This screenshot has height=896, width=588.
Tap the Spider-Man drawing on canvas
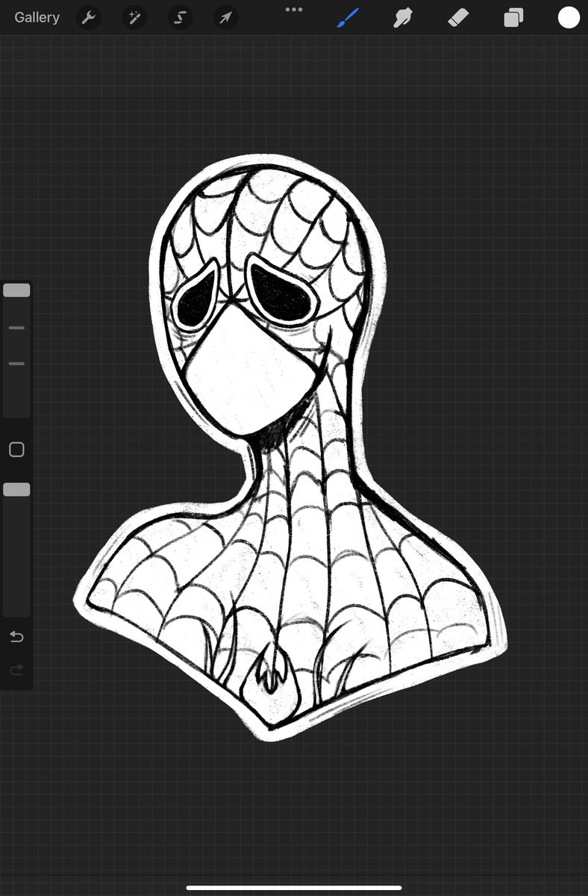(291, 448)
